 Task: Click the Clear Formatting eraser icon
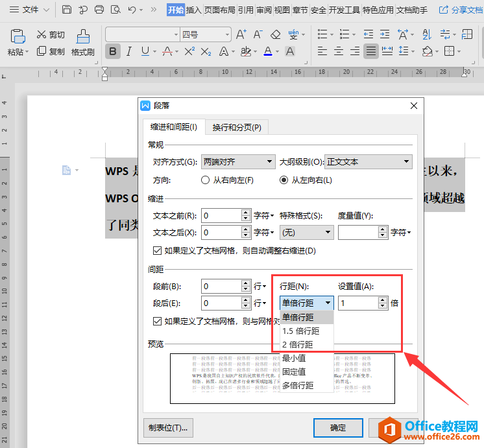click(275, 34)
